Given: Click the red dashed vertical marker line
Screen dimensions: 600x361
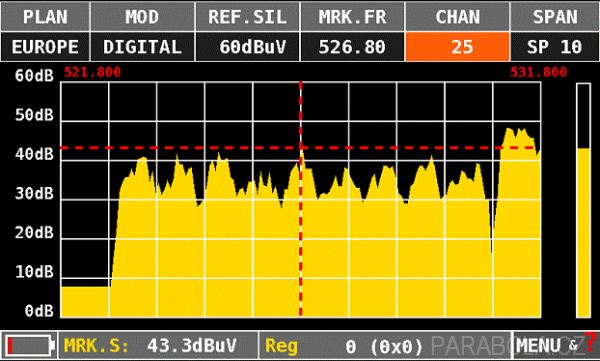Looking at the screenshot, I should pos(301,199).
